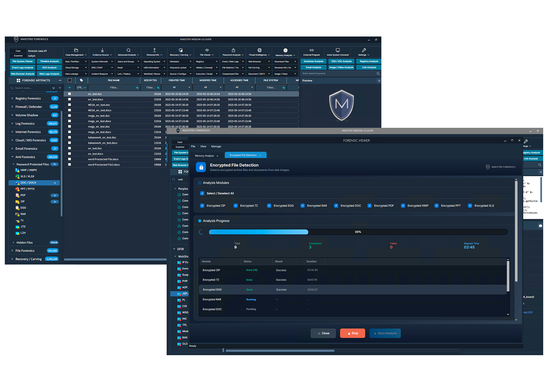The height and width of the screenshot is (392, 548).
Task: Click the tag column header icon
Action: (81, 80)
